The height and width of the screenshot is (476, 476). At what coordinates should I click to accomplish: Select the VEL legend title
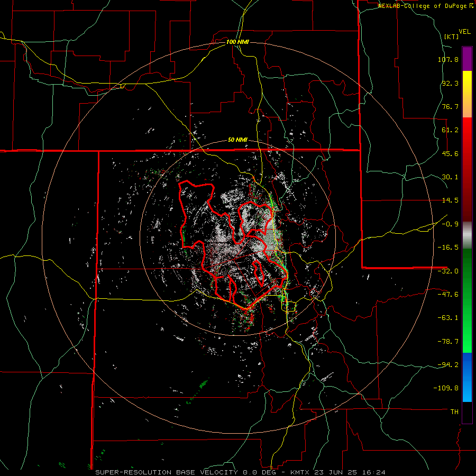coord(464,32)
